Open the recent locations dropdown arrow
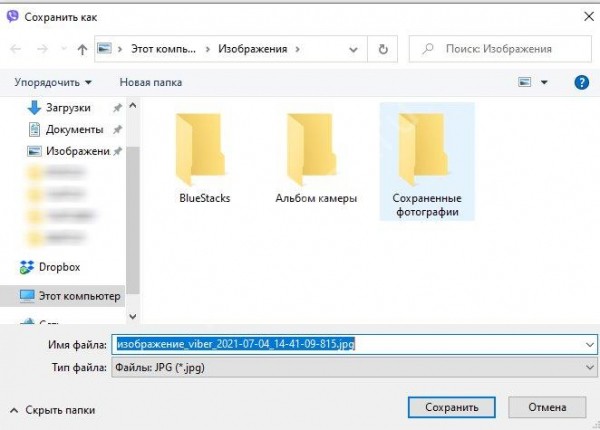 [64, 49]
